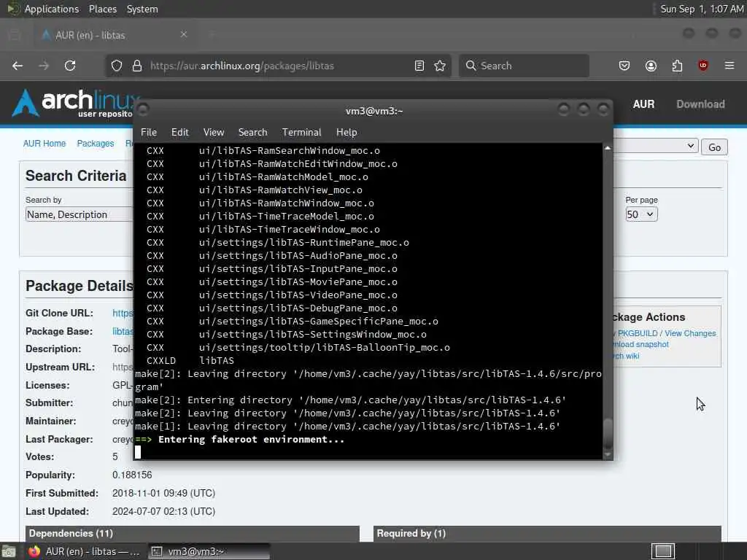Close the AUR (en) - libtas tab
Image resolution: width=747 pixels, height=560 pixels.
coord(184,34)
